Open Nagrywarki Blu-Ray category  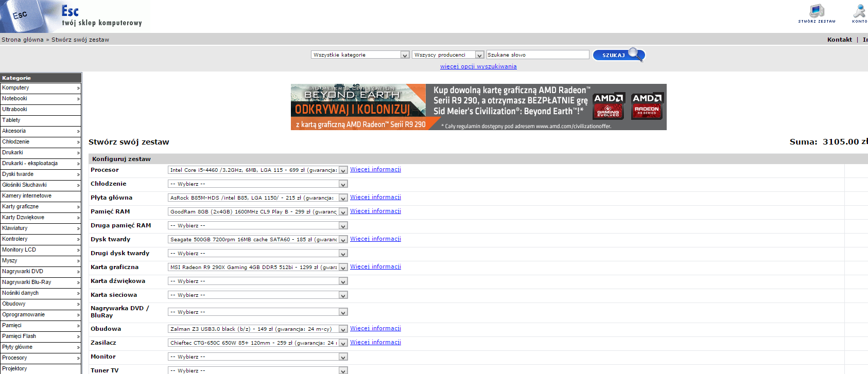click(41, 282)
